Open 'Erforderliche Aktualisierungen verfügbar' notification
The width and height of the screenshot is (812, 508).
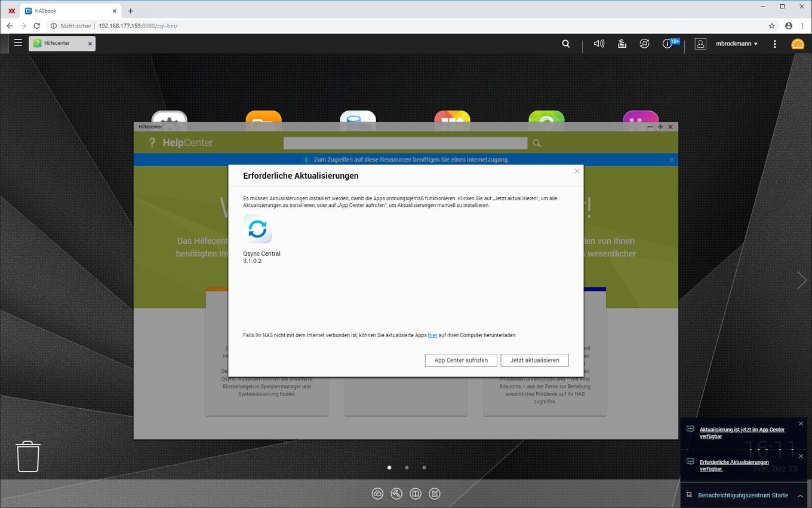pos(734,466)
